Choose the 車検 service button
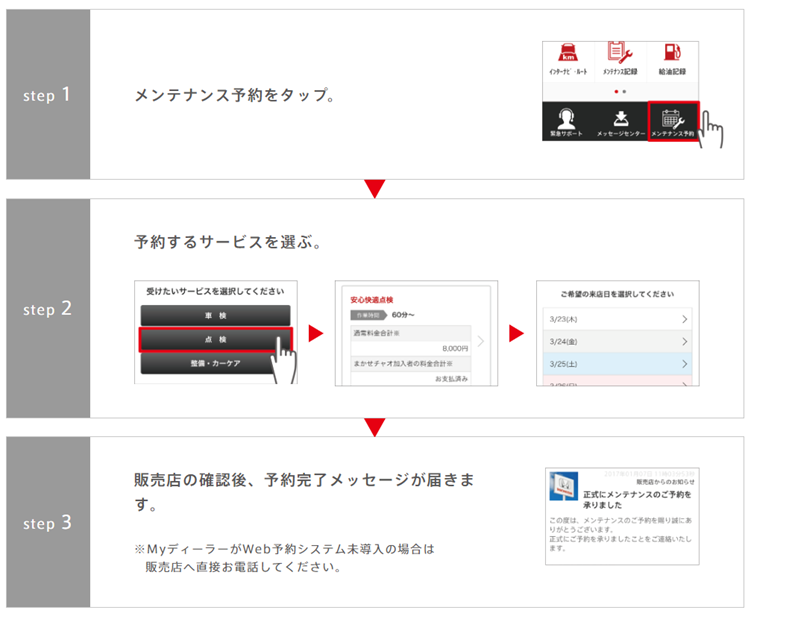Viewport: 793px width, 626px height. click(215, 316)
